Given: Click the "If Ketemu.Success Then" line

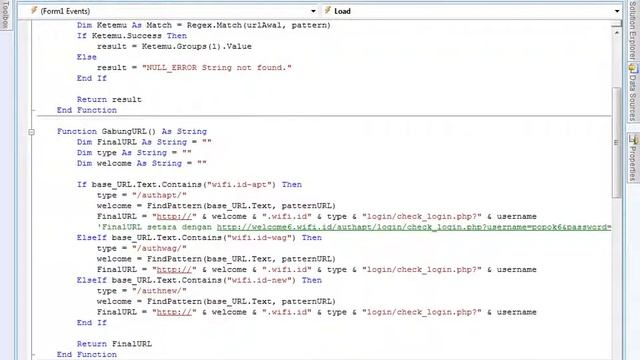Looking at the screenshot, I should click(x=132, y=36).
